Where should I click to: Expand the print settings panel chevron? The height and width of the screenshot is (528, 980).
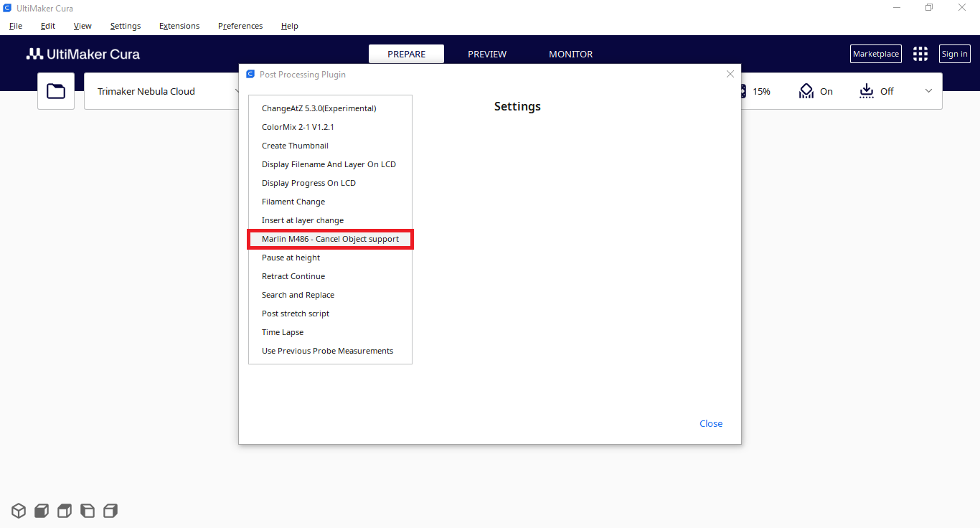pyautogui.click(x=928, y=91)
